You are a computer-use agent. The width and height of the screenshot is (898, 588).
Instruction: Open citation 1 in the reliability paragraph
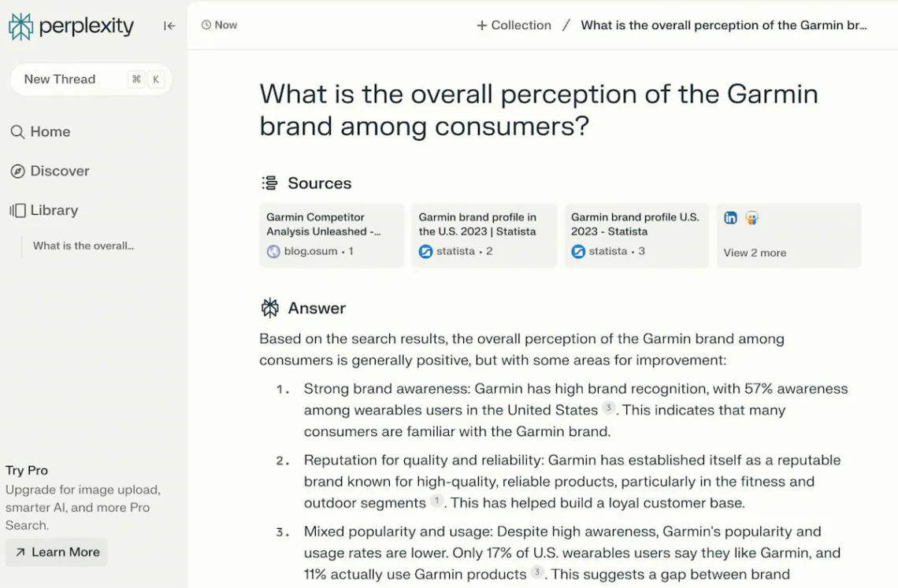click(x=436, y=501)
